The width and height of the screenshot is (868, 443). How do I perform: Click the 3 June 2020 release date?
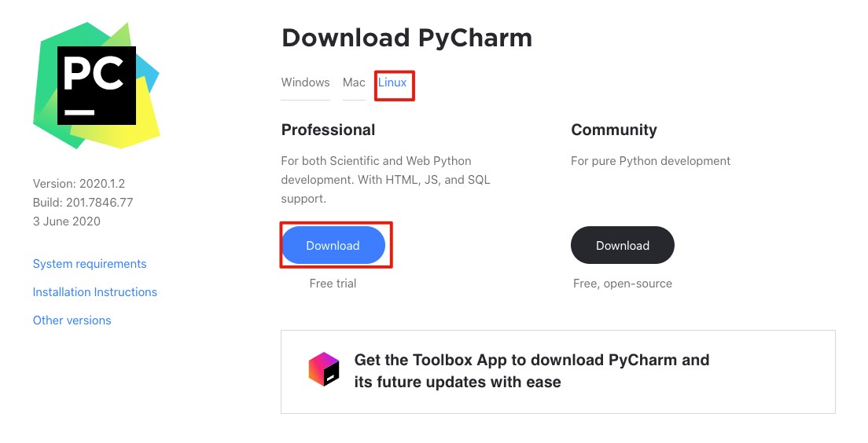pos(66,222)
